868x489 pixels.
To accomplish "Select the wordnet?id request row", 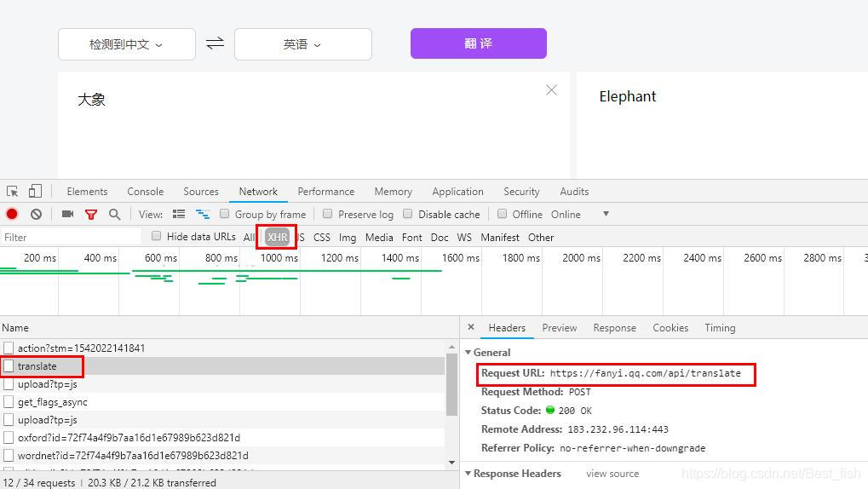I will click(x=222, y=455).
